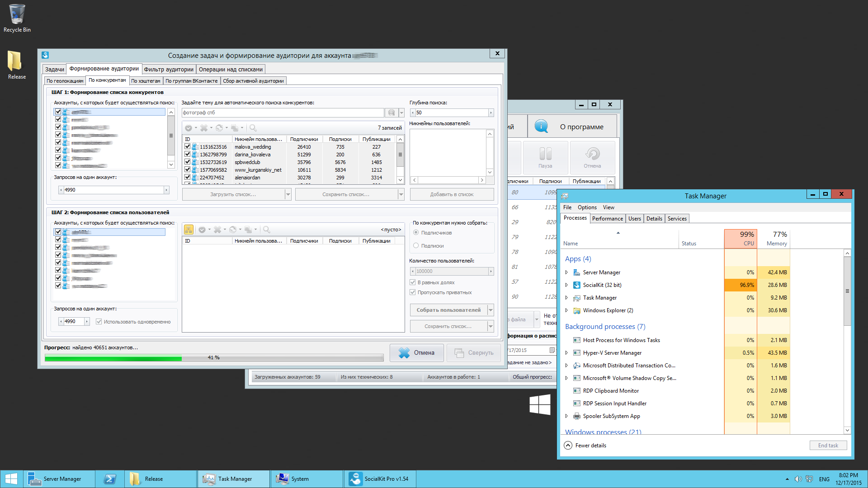The image size is (868, 488).
Task: Open the Services tab in Task Manager
Action: tap(677, 219)
